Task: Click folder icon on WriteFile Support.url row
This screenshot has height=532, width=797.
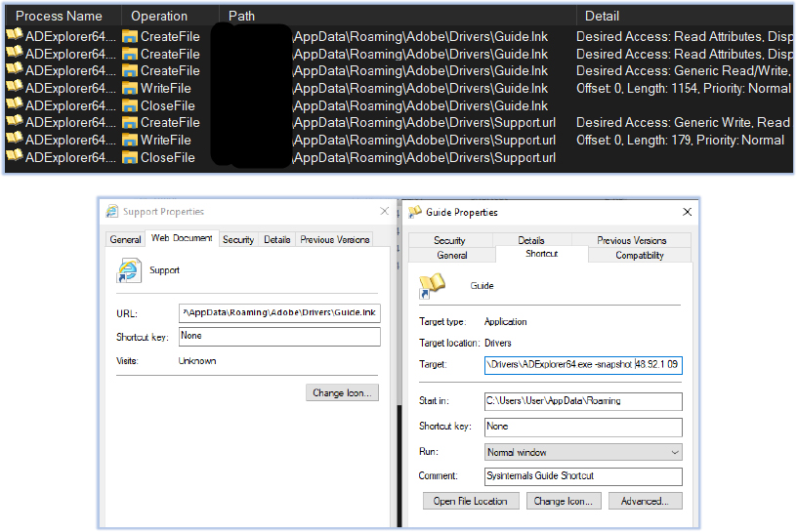Action: pos(130,141)
